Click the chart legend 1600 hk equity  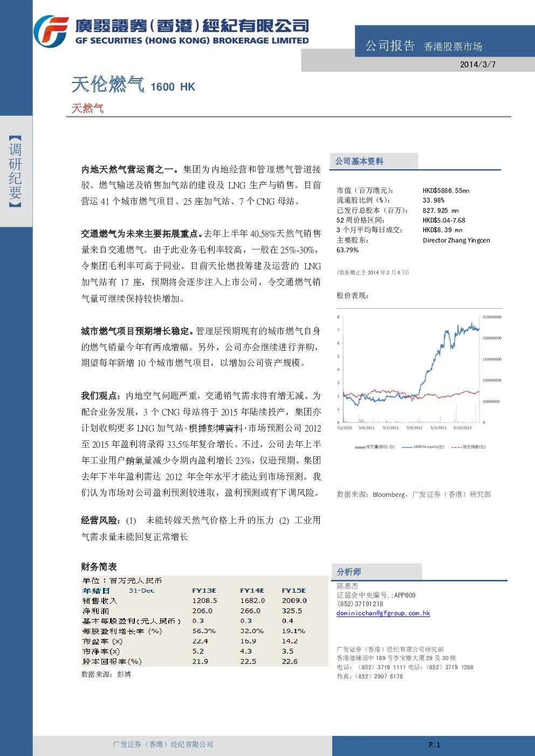[423, 447]
